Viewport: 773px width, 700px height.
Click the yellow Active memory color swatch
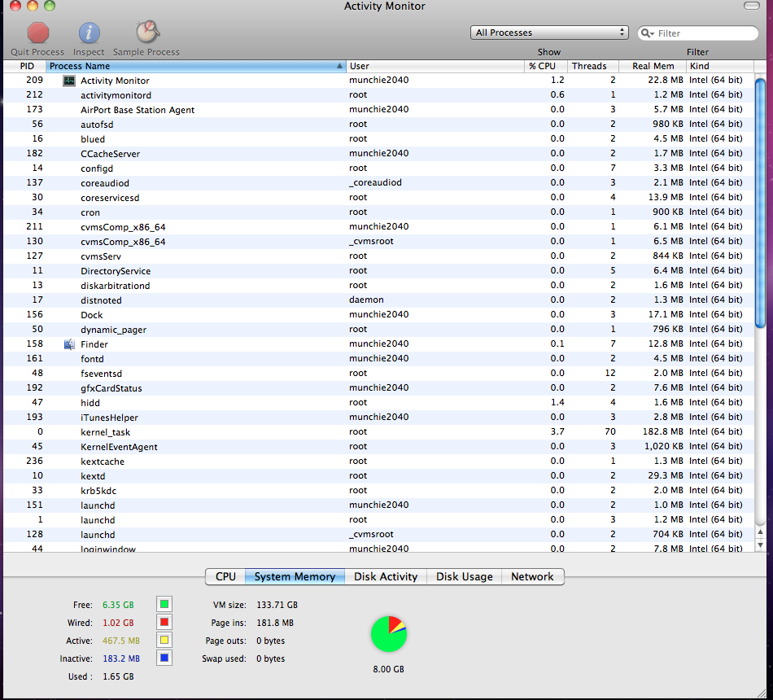pyautogui.click(x=164, y=641)
